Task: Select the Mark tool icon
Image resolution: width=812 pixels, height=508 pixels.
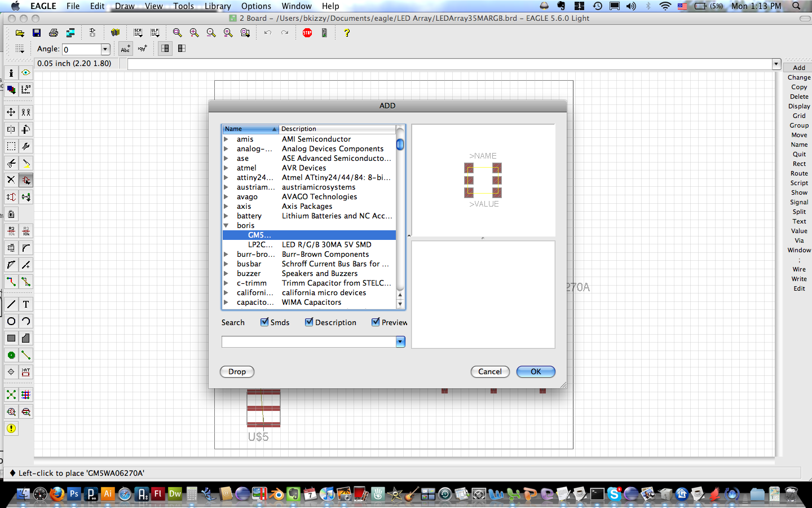Action: point(26,90)
